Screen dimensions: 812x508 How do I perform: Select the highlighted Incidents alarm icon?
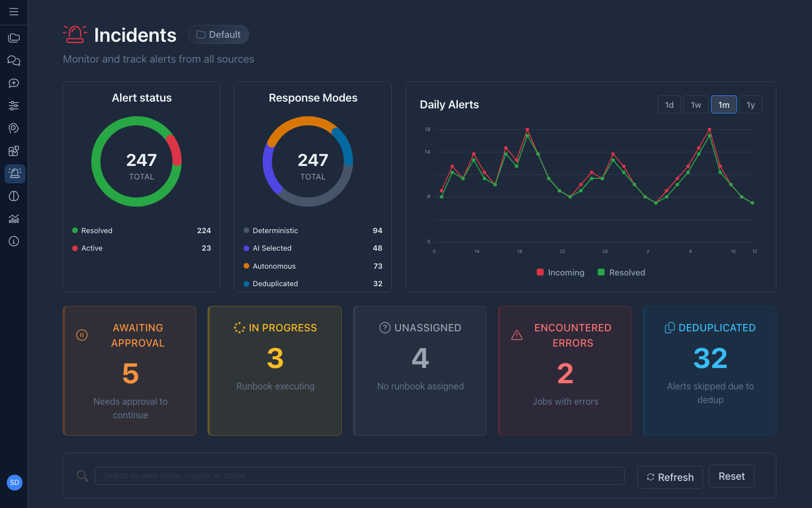pos(15,173)
